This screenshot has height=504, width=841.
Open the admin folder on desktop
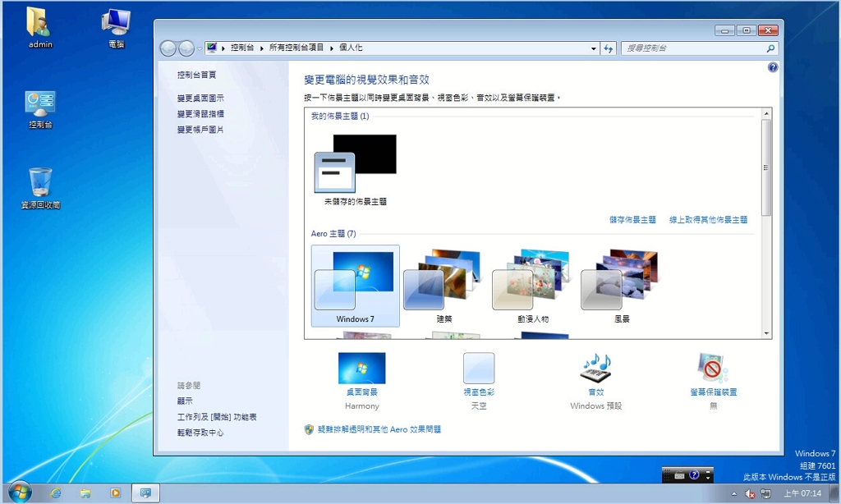pos(40,28)
